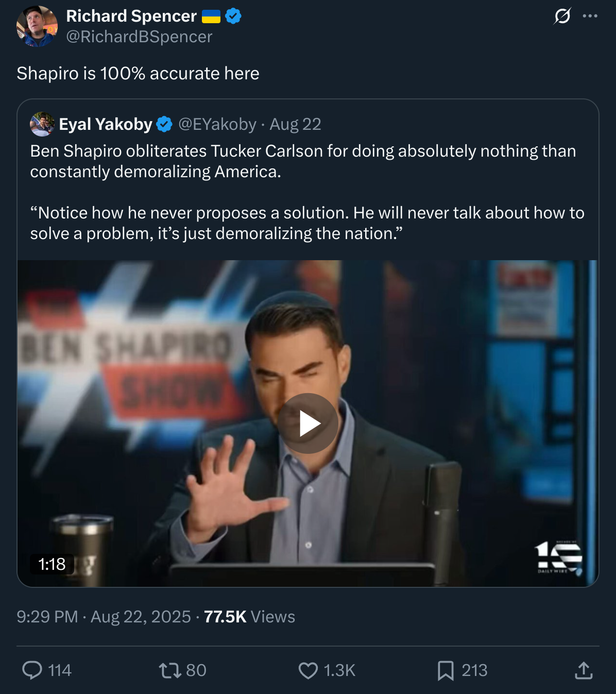The image size is (616, 694).
Task: Open the @RichardBSpencer handle link
Action: pos(139,37)
